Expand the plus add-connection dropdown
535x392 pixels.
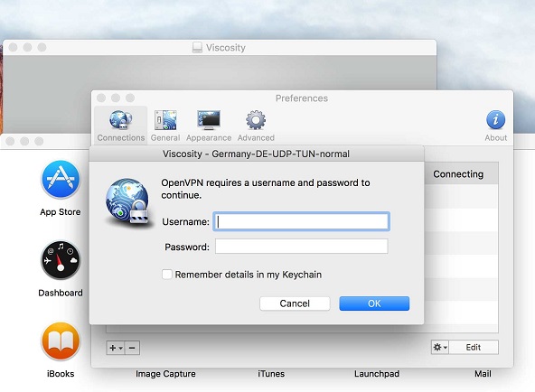[116, 348]
